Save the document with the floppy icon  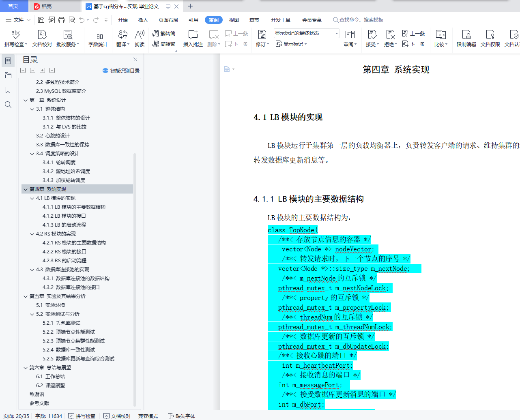click(x=41, y=20)
